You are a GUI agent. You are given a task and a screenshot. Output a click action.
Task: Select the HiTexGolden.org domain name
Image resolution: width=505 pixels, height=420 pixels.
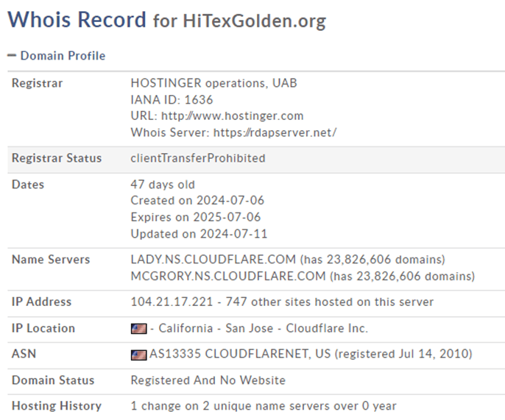(255, 21)
